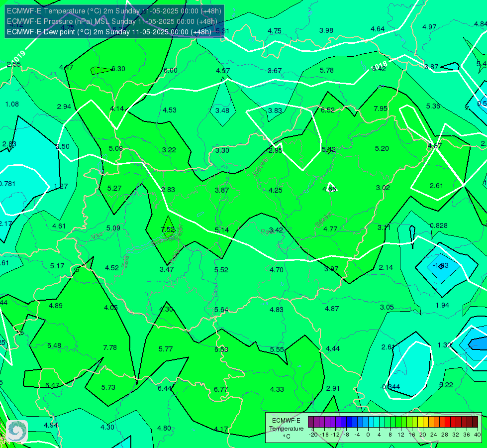Image resolution: width=487 pixels, height=448 pixels.
Task: Click the dew point value 5.78
Action: point(327,70)
